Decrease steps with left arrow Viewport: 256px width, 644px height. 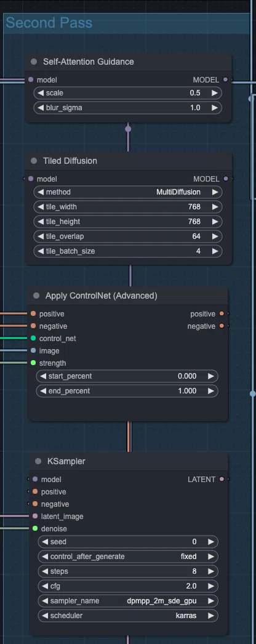[x=45, y=572]
